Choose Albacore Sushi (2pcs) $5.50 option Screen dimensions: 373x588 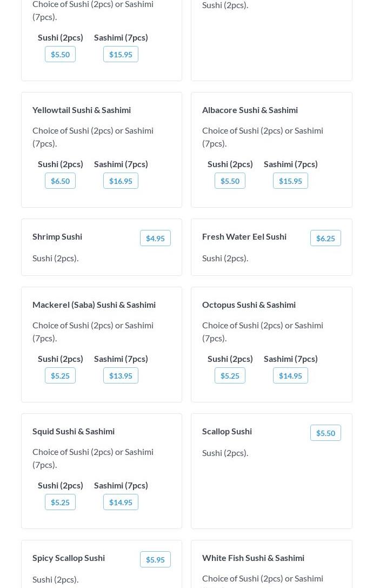(x=230, y=181)
